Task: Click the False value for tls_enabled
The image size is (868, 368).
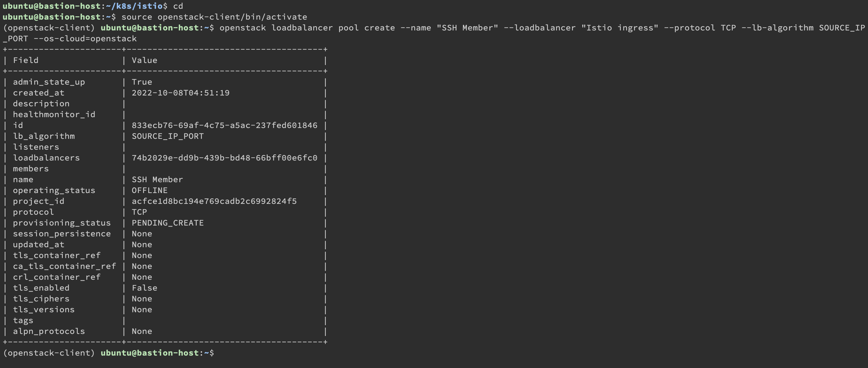Action: point(144,288)
